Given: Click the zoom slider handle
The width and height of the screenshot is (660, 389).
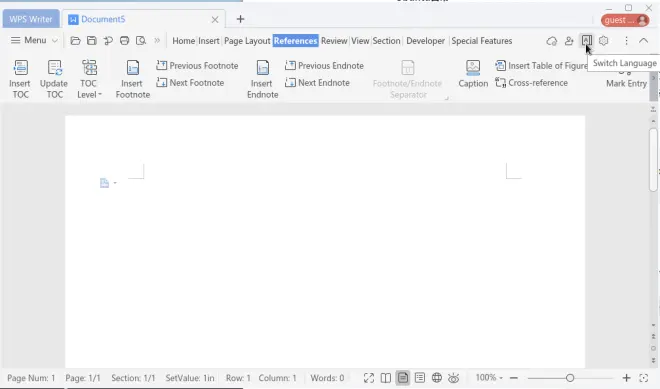Looking at the screenshot, I should (570, 378).
